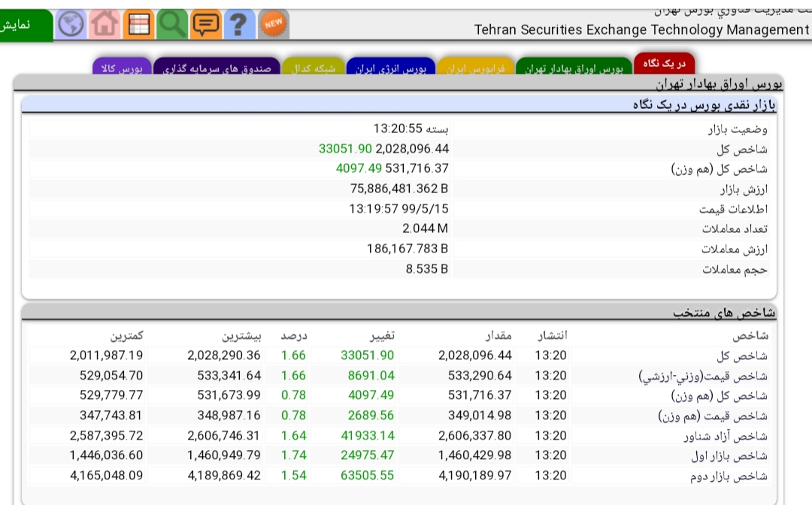
Task: Open the orange speech bubble messages icon
Action: (205, 25)
